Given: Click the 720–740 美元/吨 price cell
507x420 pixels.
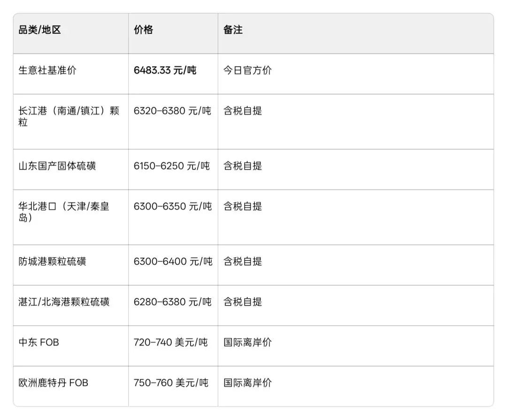Looking at the screenshot, I should click(170, 342).
